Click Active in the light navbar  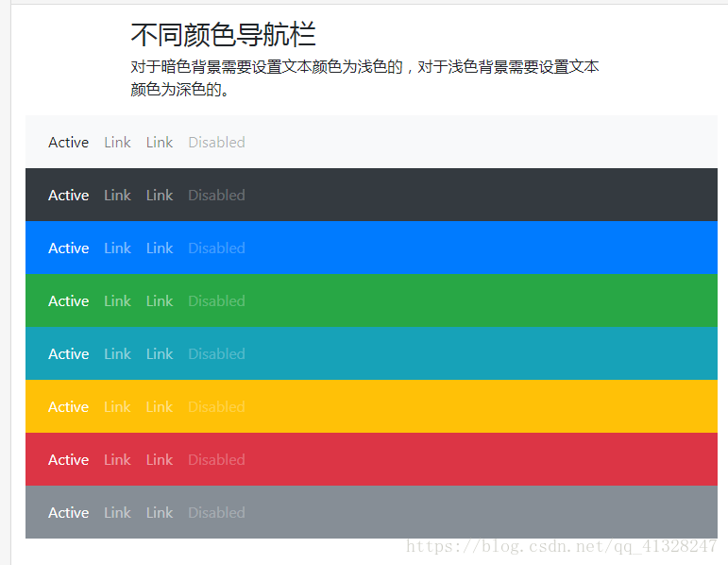(x=68, y=142)
